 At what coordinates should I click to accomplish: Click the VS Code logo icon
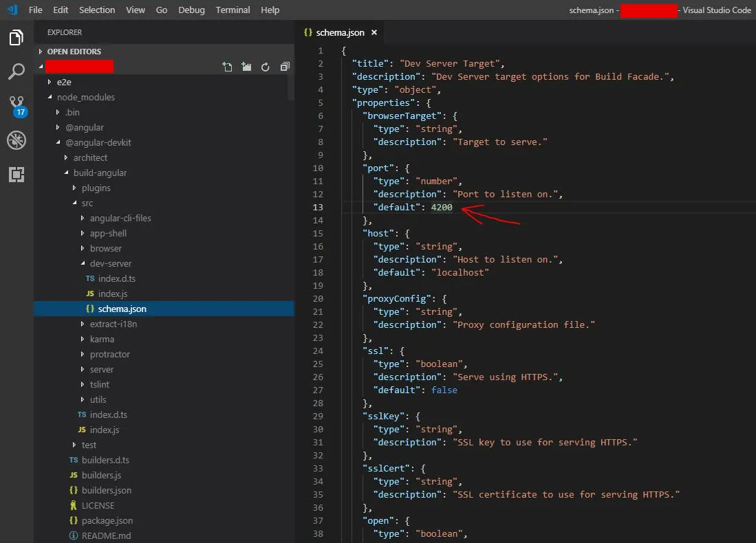(12, 10)
